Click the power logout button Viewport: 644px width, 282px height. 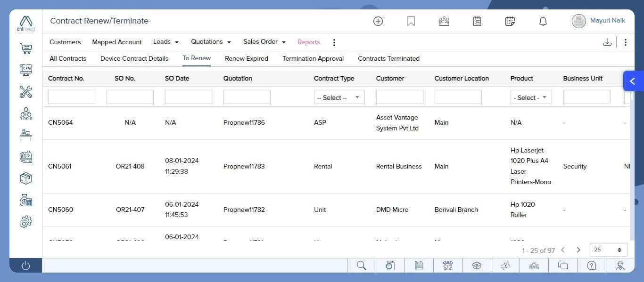click(26, 266)
